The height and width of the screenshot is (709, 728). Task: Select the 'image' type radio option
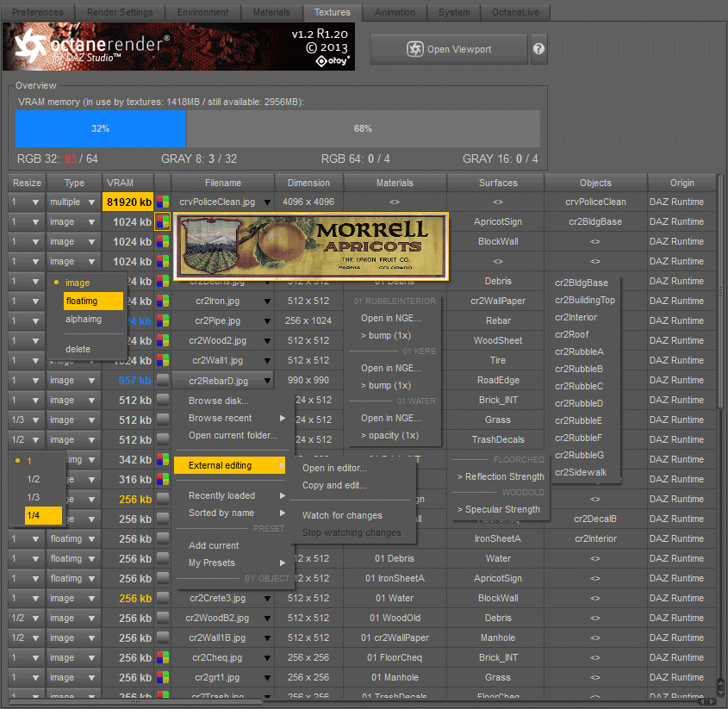click(78, 283)
